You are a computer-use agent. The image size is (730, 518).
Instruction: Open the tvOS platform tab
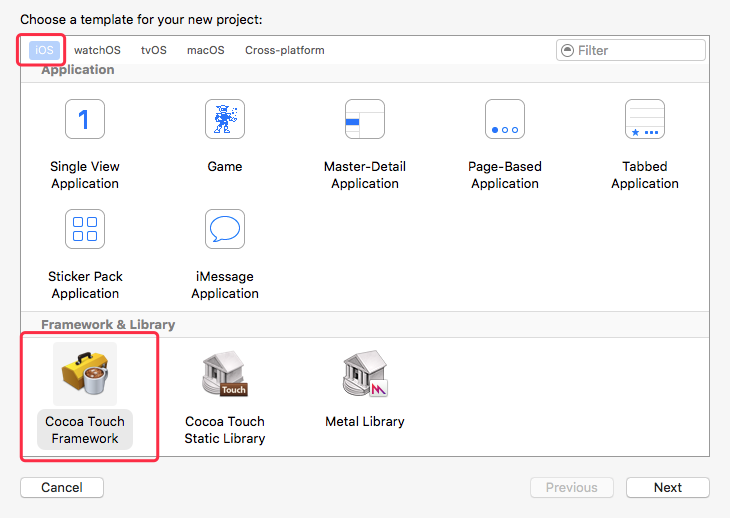tap(154, 50)
